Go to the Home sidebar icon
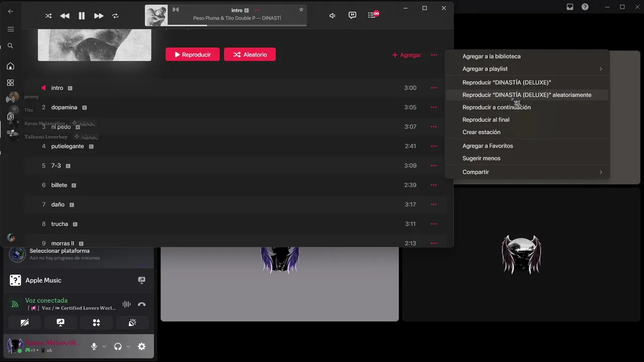The width and height of the screenshot is (644, 362). tap(11, 66)
